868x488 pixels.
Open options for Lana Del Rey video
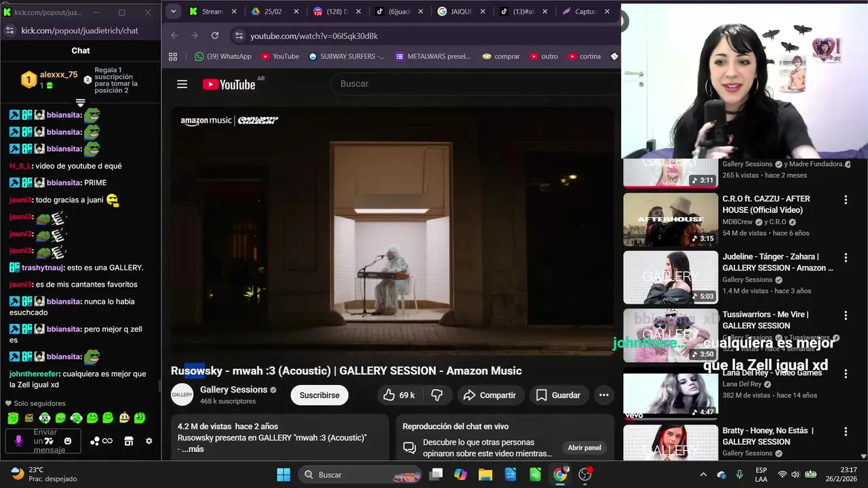point(845,373)
